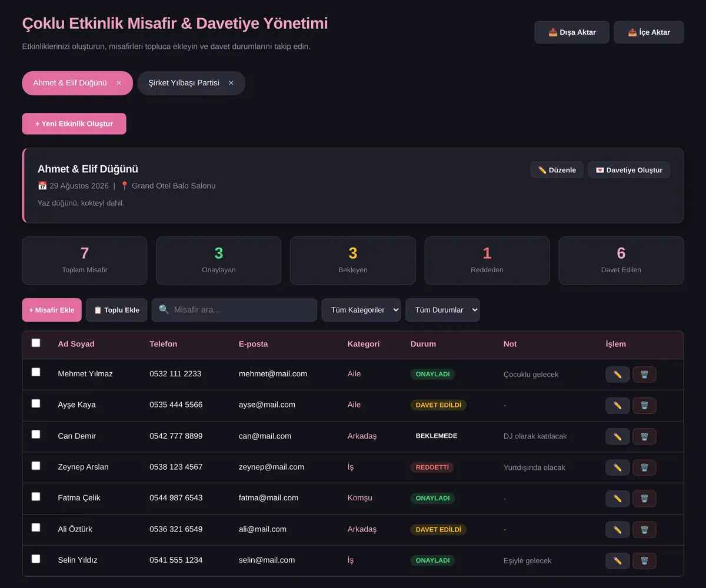
Task: Select the Ahmet & Elif Düğünü tab
Action: coord(70,83)
